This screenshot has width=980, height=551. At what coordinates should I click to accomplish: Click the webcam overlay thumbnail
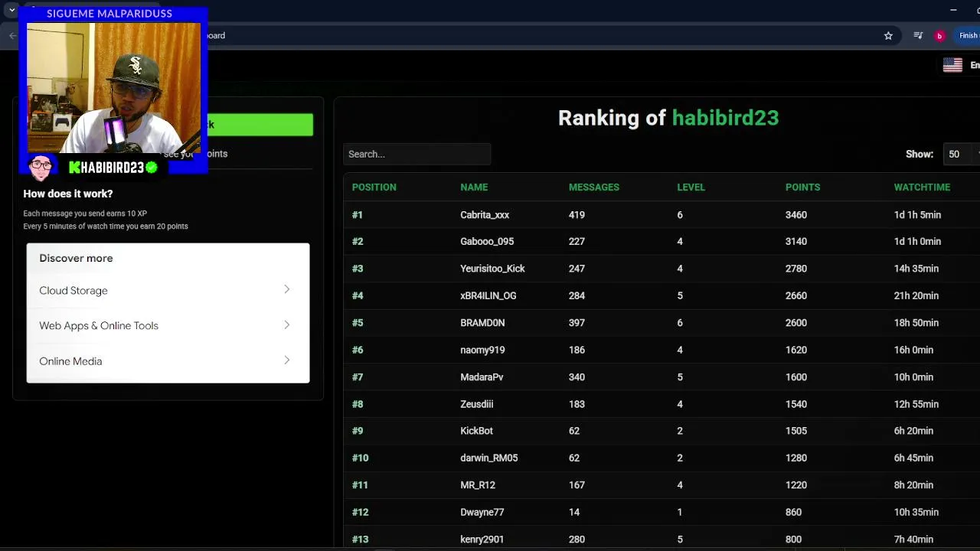(x=113, y=87)
